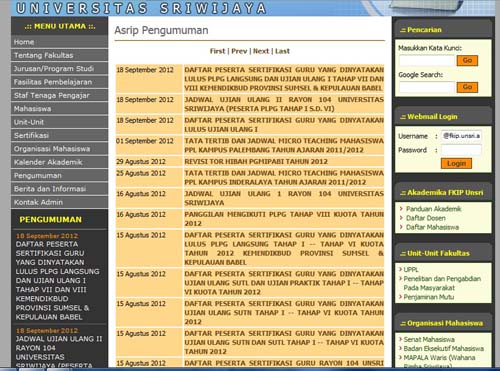Click Go button beside Google Search field
Screen dimensions: 500x371
tap(467, 87)
